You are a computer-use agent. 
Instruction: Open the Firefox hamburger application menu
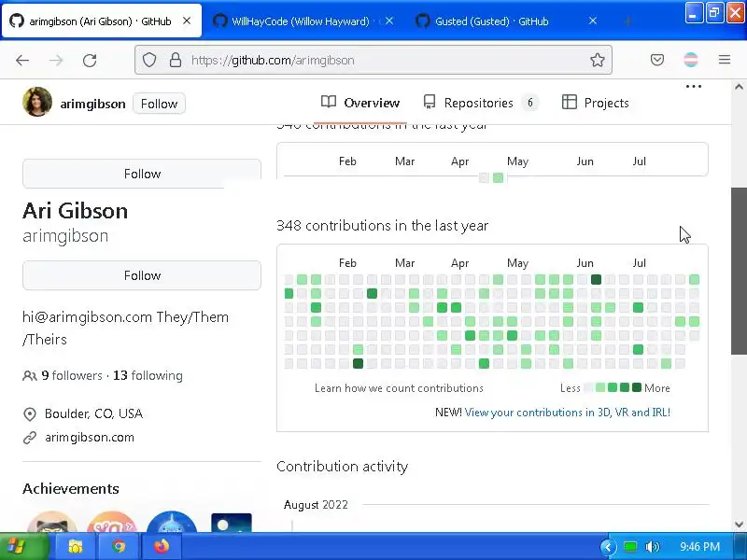(725, 60)
